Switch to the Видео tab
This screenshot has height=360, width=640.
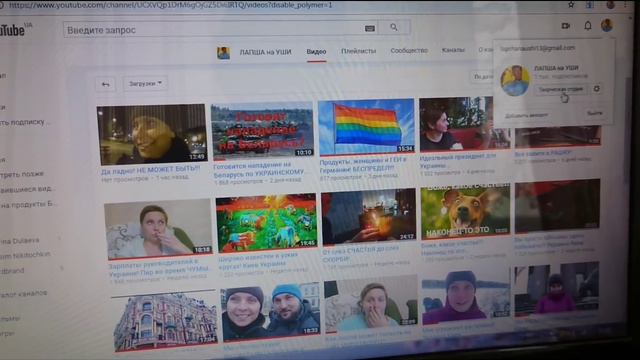click(316, 52)
